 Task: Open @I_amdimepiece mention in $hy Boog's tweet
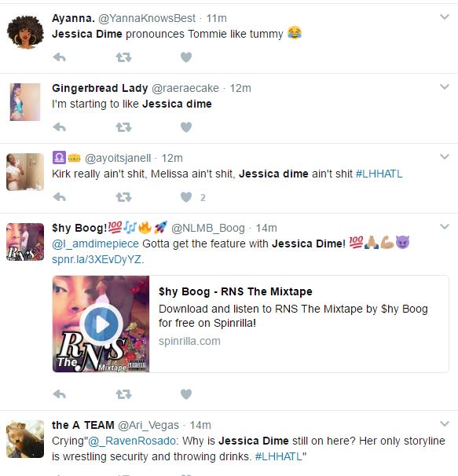(95, 243)
